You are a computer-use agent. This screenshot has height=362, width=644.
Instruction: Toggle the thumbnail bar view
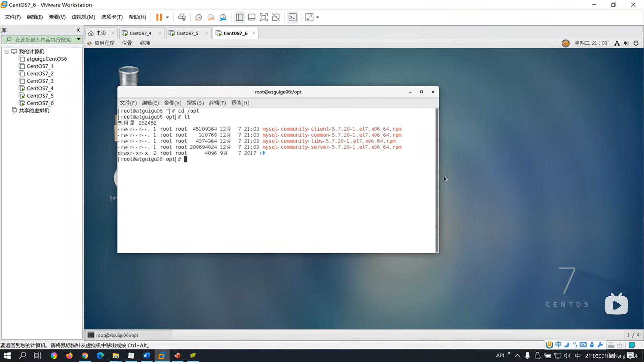252,17
